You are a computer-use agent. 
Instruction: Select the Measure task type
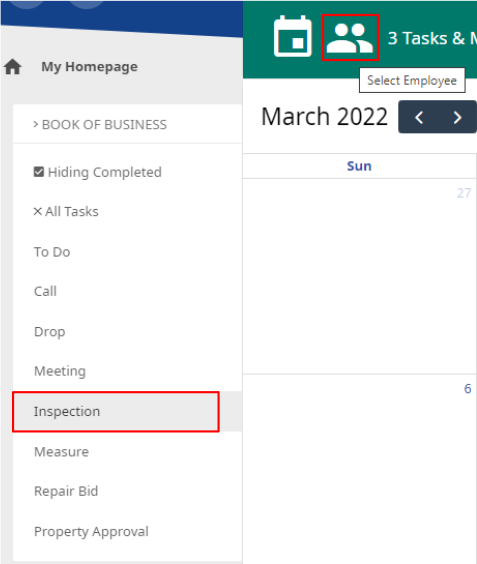[x=62, y=452]
